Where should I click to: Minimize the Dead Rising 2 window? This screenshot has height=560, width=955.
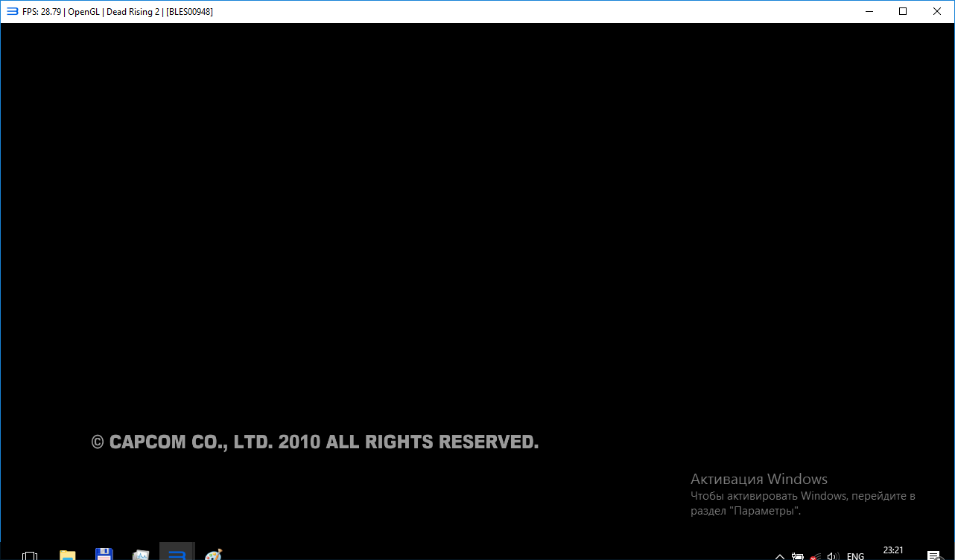(869, 11)
